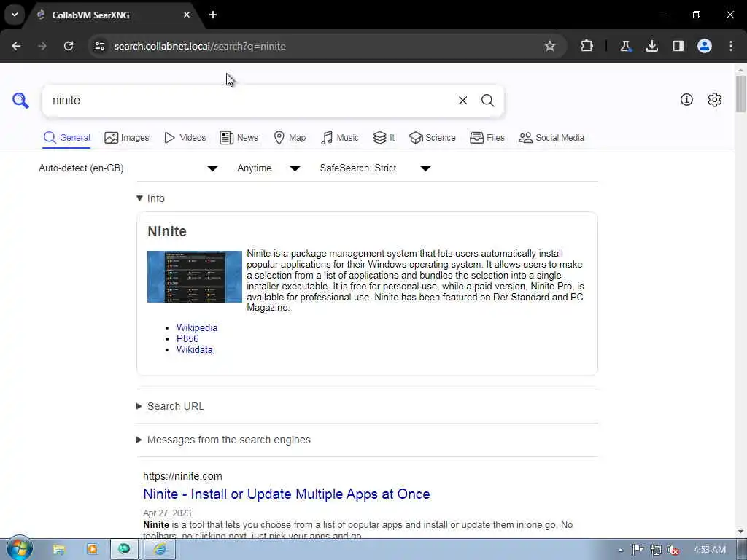747x560 pixels.
Task: Switch to the Music search tab
Action: click(340, 138)
